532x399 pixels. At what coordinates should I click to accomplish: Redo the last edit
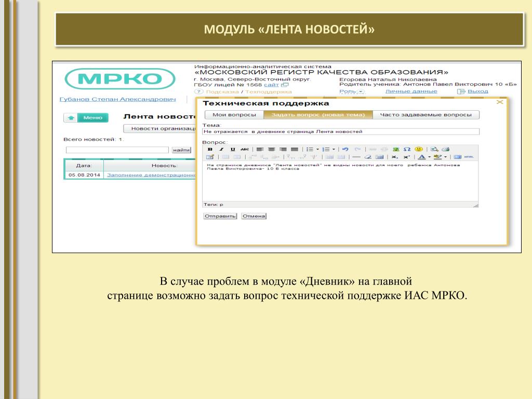[357, 149]
